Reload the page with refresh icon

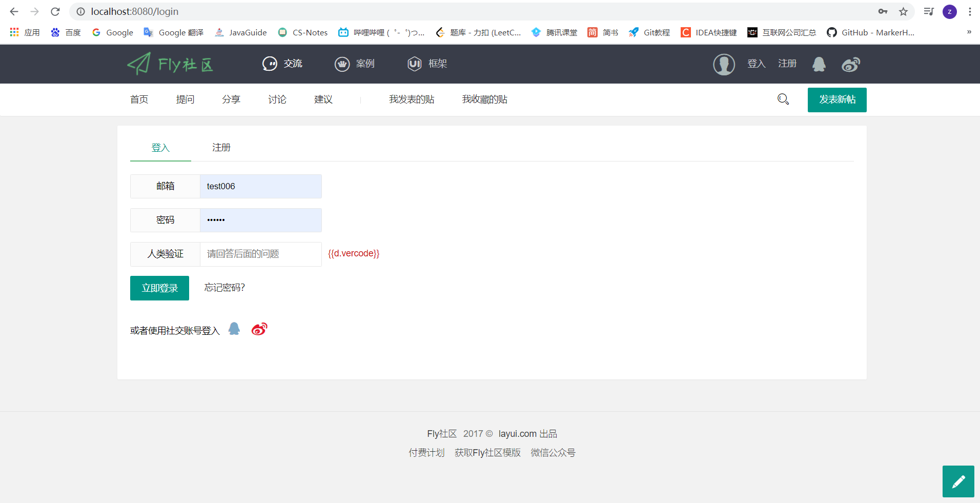(x=55, y=11)
